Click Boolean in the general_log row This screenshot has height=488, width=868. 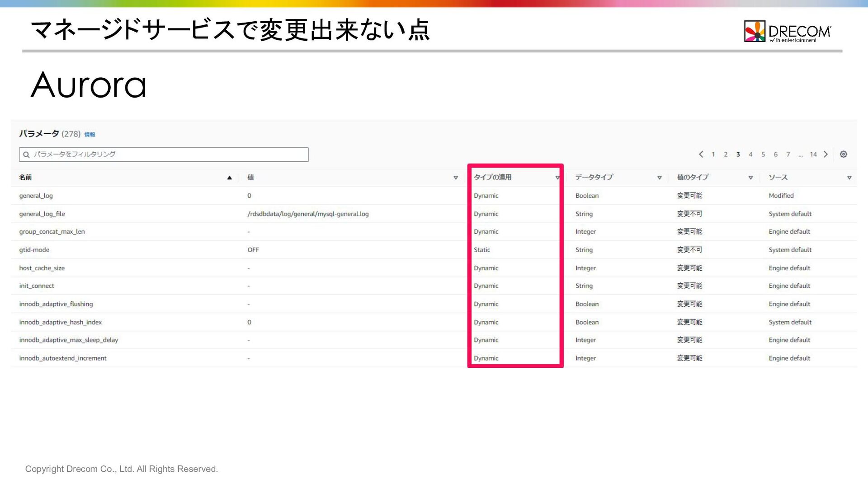587,196
